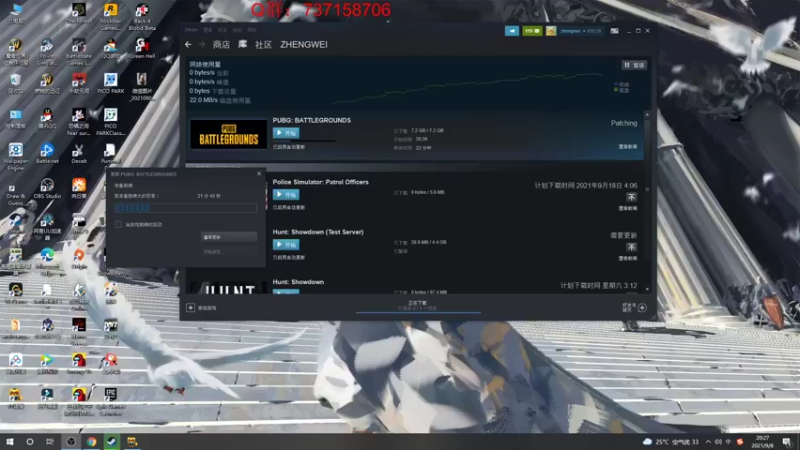
Task: Switch Steam to Big Picture mode
Action: pyautogui.click(x=614, y=31)
